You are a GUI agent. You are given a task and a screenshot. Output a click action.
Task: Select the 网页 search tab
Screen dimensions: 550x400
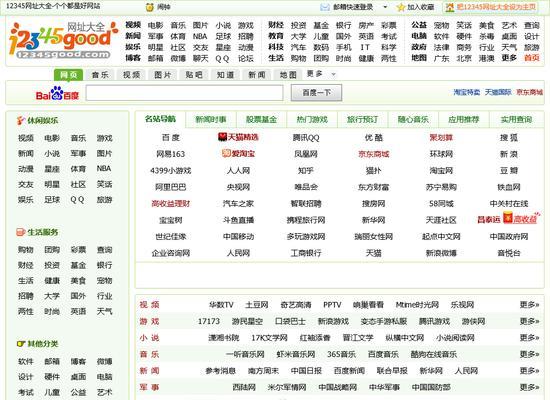(68, 75)
